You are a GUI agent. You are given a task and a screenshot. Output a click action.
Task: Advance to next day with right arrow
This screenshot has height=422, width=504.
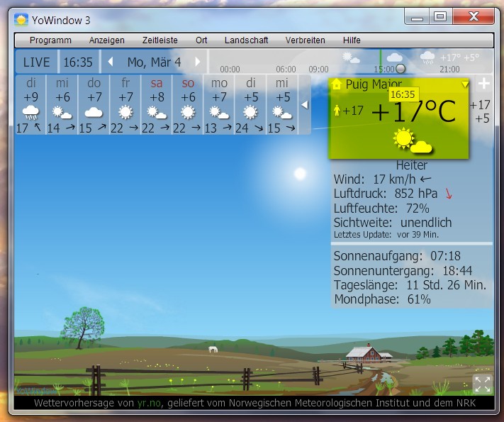tap(198, 62)
